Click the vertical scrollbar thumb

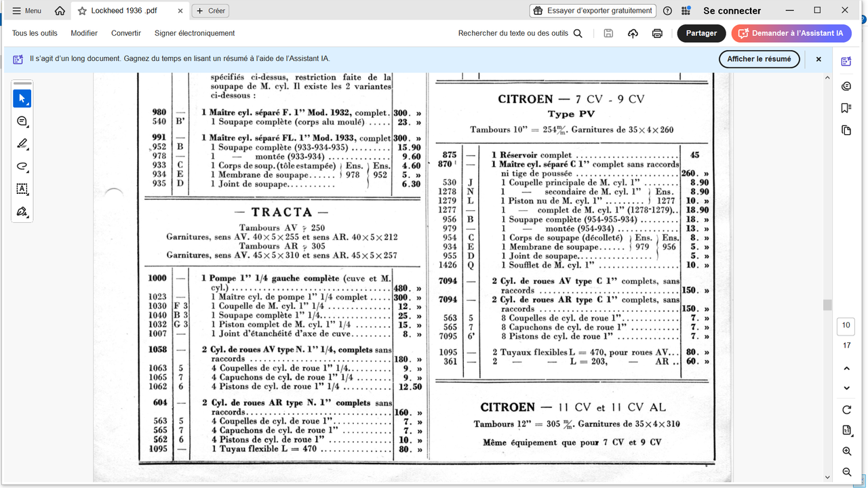827,305
